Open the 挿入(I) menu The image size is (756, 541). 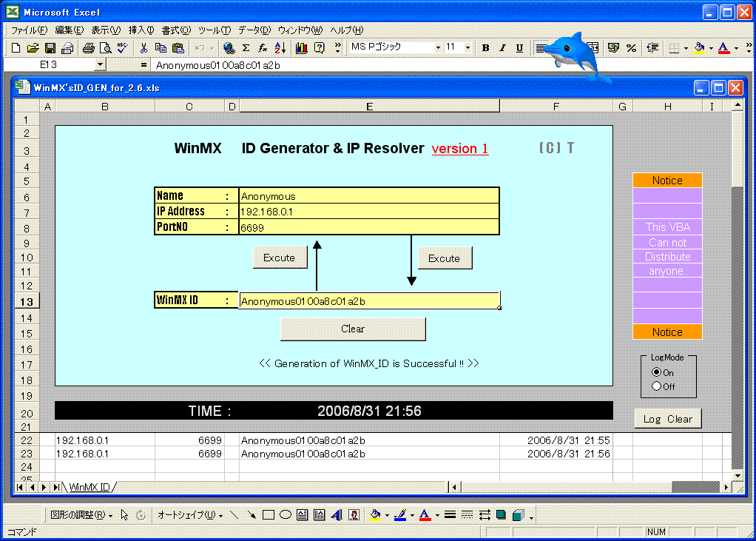tap(141, 30)
